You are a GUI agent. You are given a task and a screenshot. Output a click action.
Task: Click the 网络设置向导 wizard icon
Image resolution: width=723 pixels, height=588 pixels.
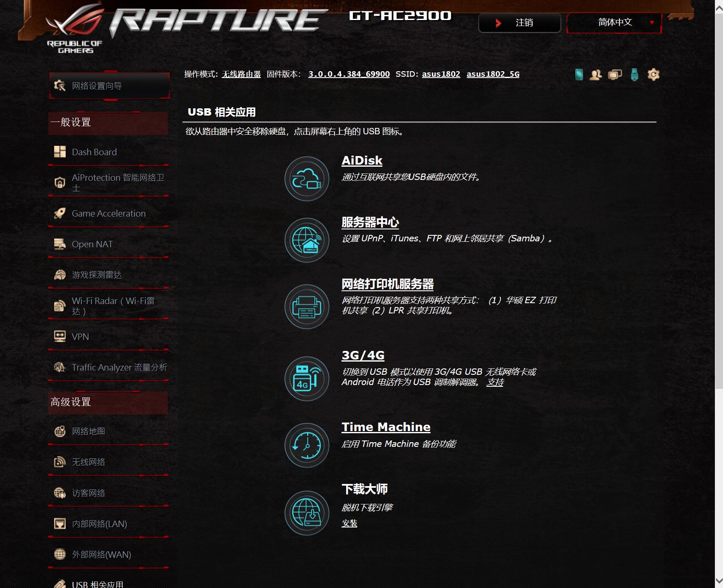(x=60, y=86)
